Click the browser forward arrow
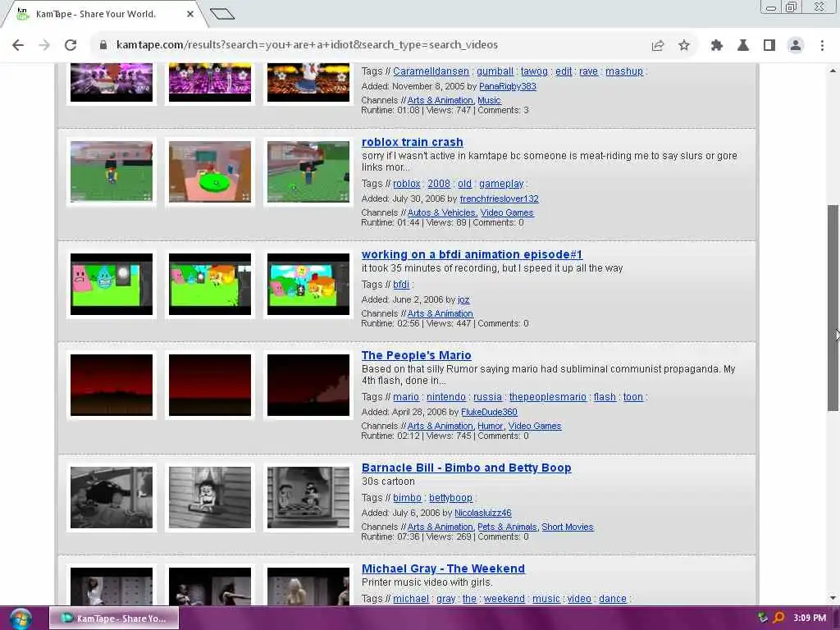The height and width of the screenshot is (630, 840). click(x=44, y=45)
